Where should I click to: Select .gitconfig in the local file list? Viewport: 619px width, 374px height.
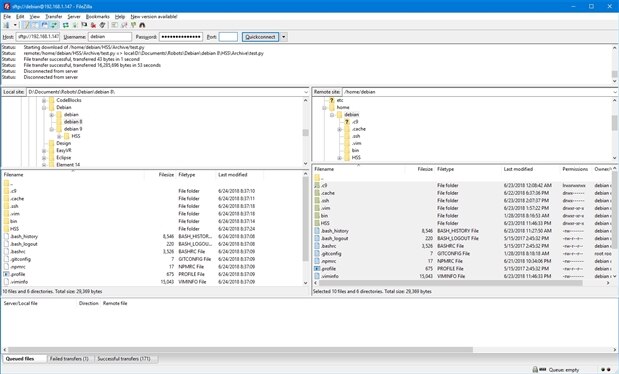tap(20, 259)
